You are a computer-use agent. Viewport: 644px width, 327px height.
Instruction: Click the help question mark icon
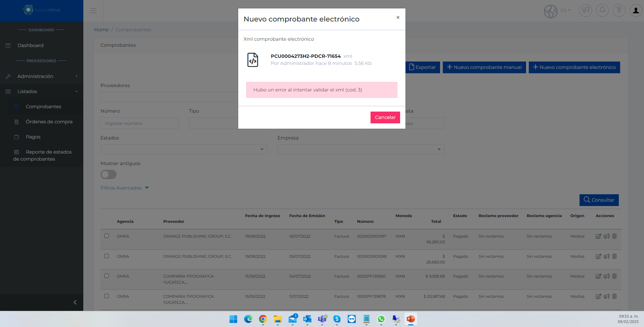tap(619, 10)
